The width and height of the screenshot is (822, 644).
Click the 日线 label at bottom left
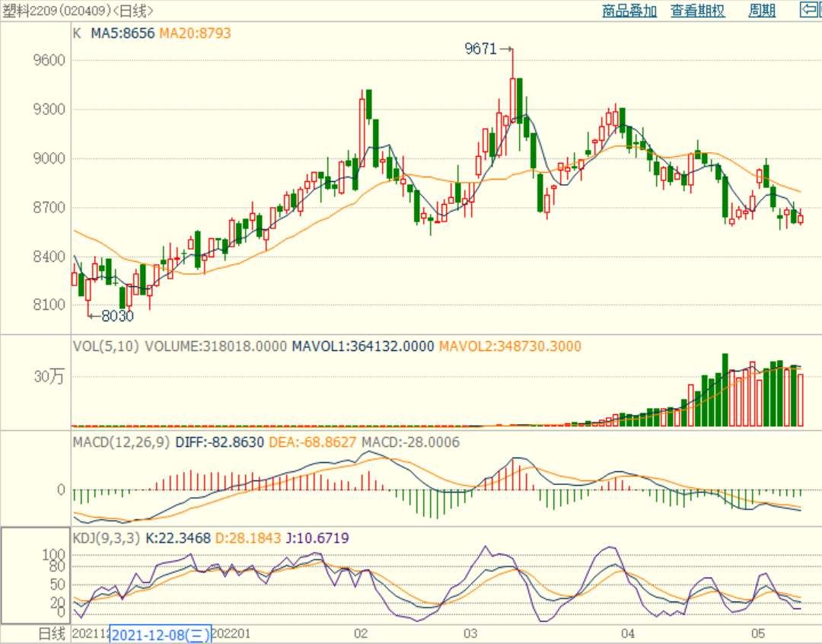pos(52,634)
